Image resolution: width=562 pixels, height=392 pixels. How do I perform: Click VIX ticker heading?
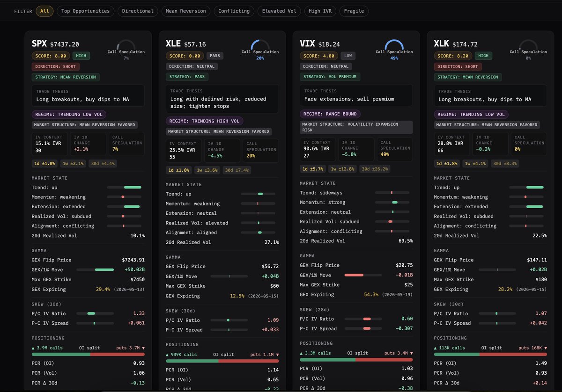pos(307,44)
